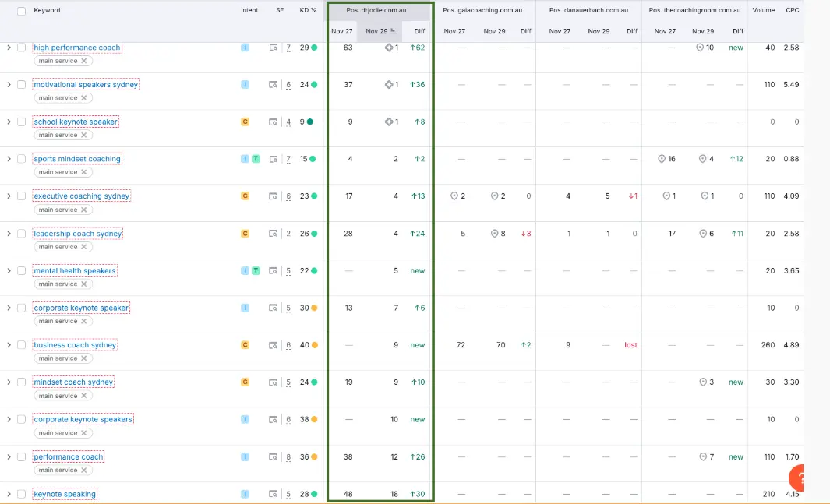Viewport: 830px width, 504px height.
Task: Open SERP features icon for executive coaching sydney
Action: 273,196
